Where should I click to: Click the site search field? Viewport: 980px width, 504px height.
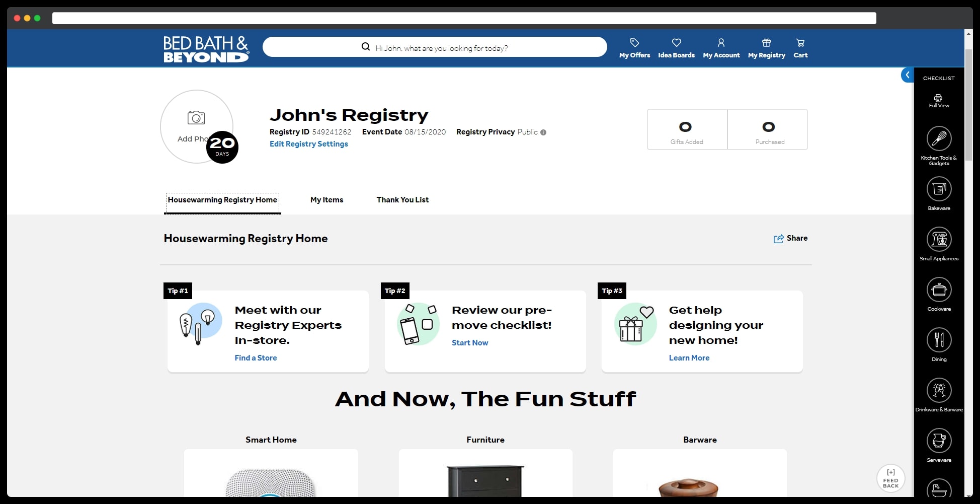(435, 47)
